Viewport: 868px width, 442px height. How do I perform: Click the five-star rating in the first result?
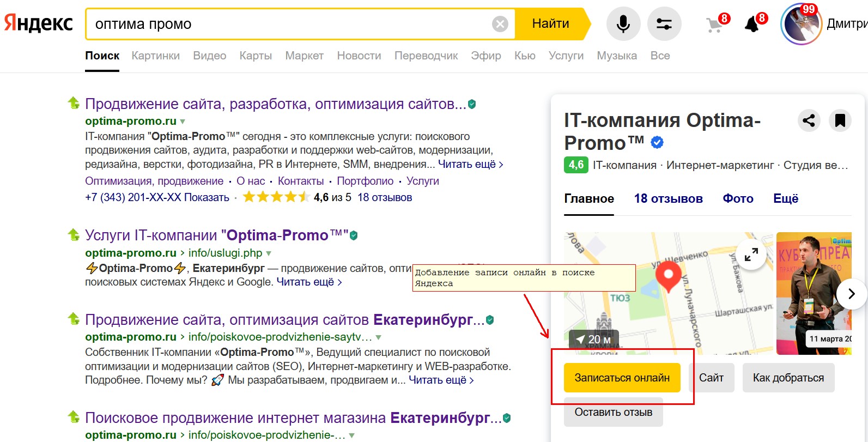click(276, 197)
